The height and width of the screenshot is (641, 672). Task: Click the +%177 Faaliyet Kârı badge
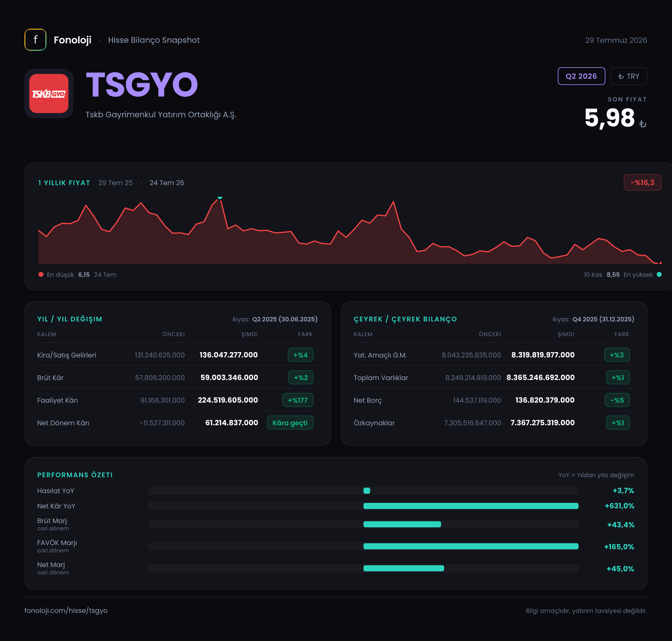click(x=298, y=400)
